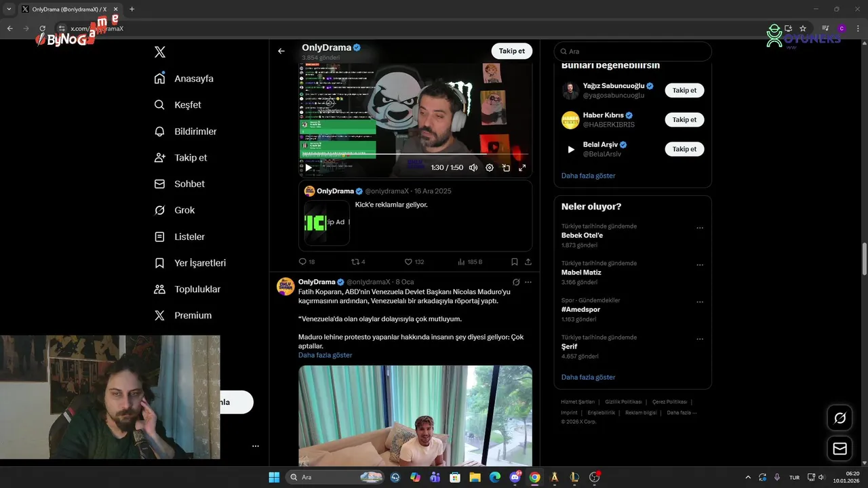Like the post with 132 likes
The height and width of the screenshot is (488, 868).
coord(414,262)
